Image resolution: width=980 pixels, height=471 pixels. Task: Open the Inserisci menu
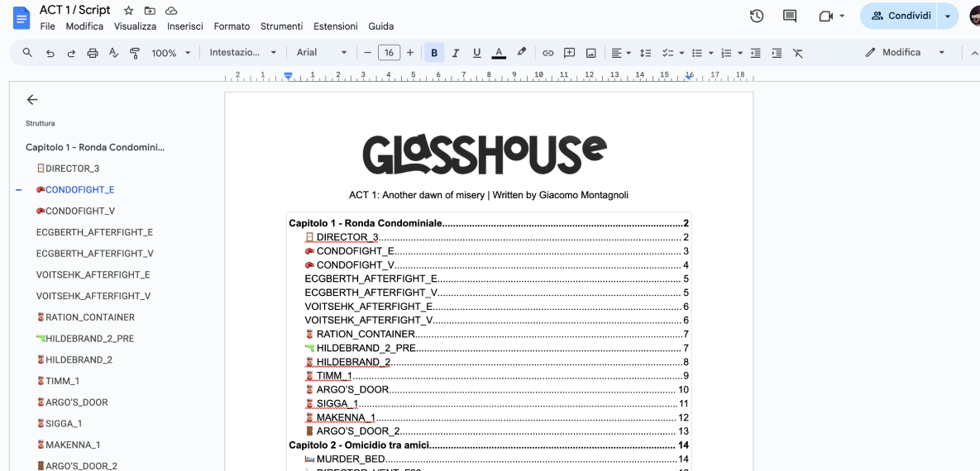pos(185,26)
